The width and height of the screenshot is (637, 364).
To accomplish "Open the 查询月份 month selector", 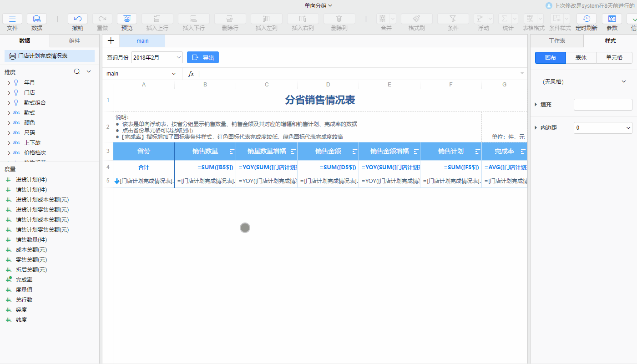I will tap(157, 57).
